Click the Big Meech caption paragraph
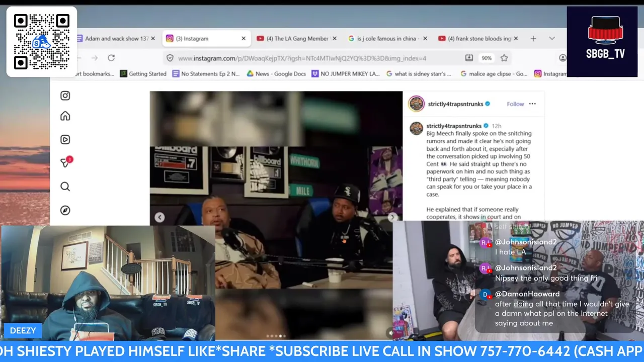 coord(479,164)
